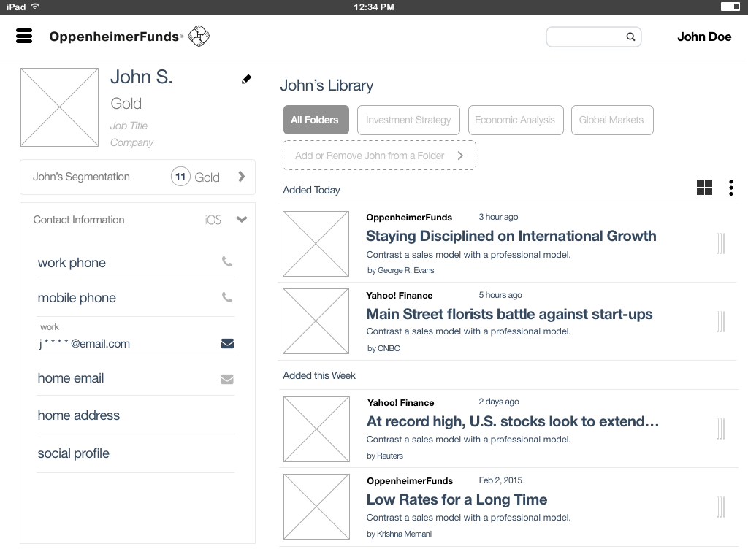Tap the by Reuters byline
Viewport: 748px width, 560px height.
tap(385, 456)
